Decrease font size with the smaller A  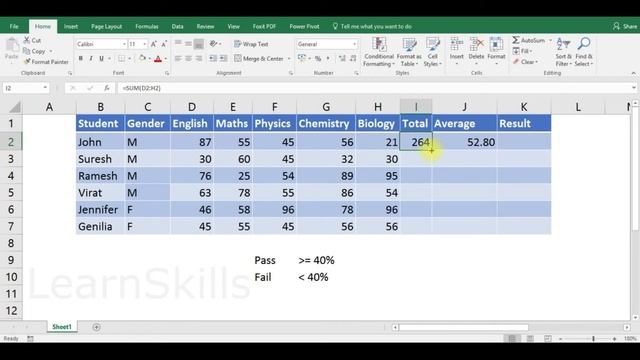coord(164,44)
